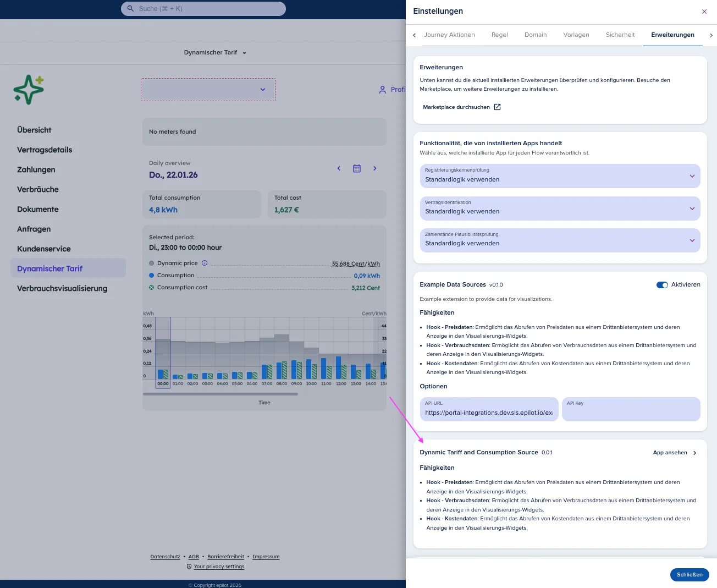Expand Zählerstände Plausibilitätsprüfung dropdown
This screenshot has height=588, width=717.
[x=560, y=240]
